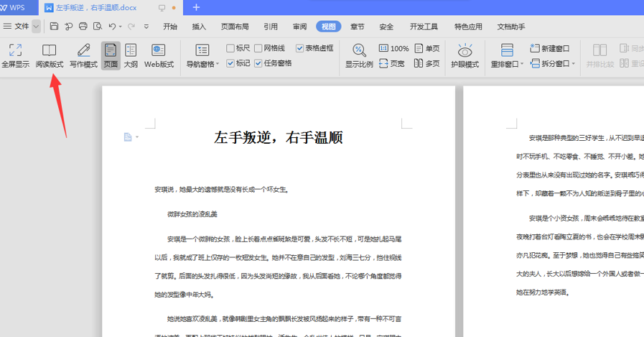This screenshot has width=644, height=337.
Task: Expand the Navigation Pane (导航窗格) dropdown arrow
Action: coord(218,64)
